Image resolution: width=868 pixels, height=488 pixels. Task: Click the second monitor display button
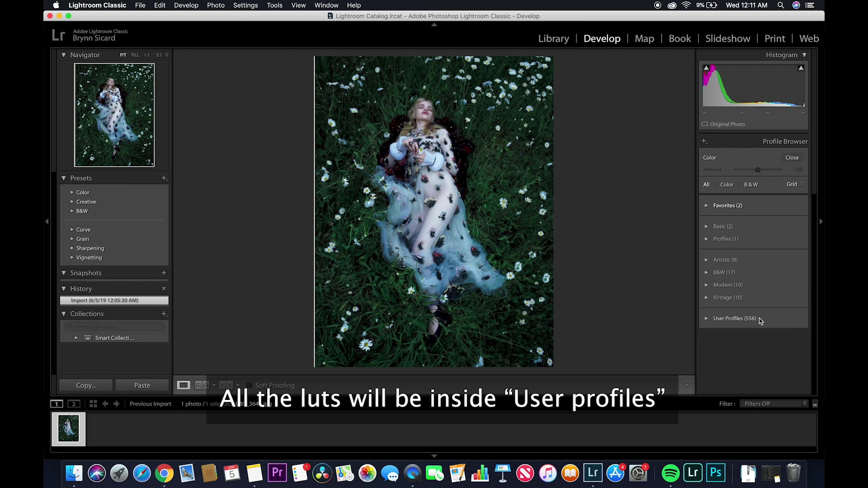74,404
